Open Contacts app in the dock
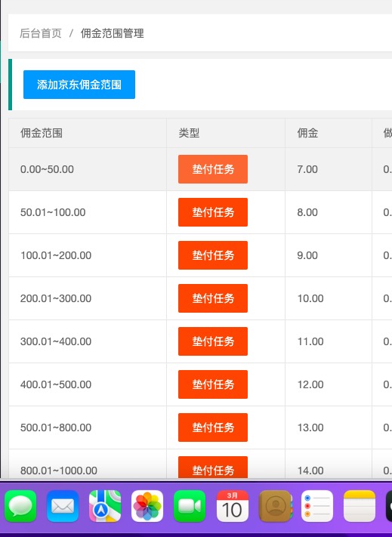 (x=275, y=506)
